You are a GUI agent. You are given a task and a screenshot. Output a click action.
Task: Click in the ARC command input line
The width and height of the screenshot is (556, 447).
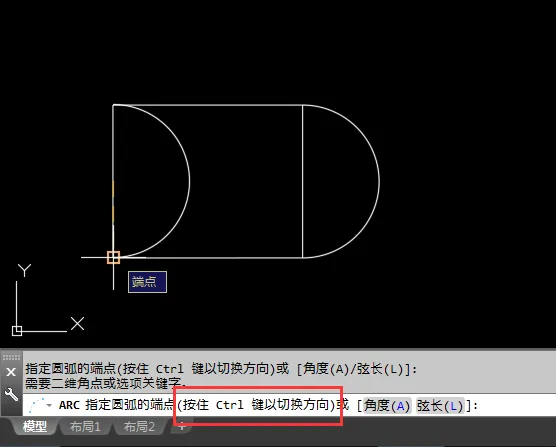[x=289, y=405]
